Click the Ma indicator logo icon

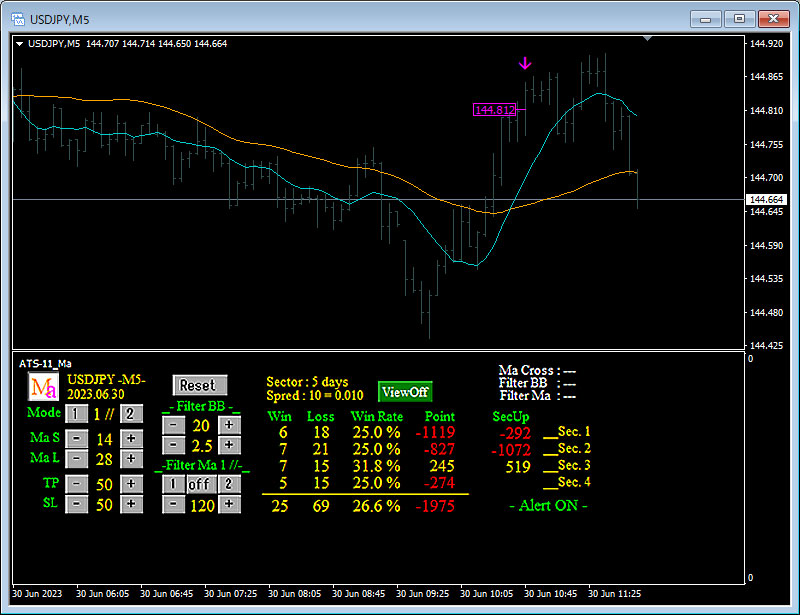point(43,387)
